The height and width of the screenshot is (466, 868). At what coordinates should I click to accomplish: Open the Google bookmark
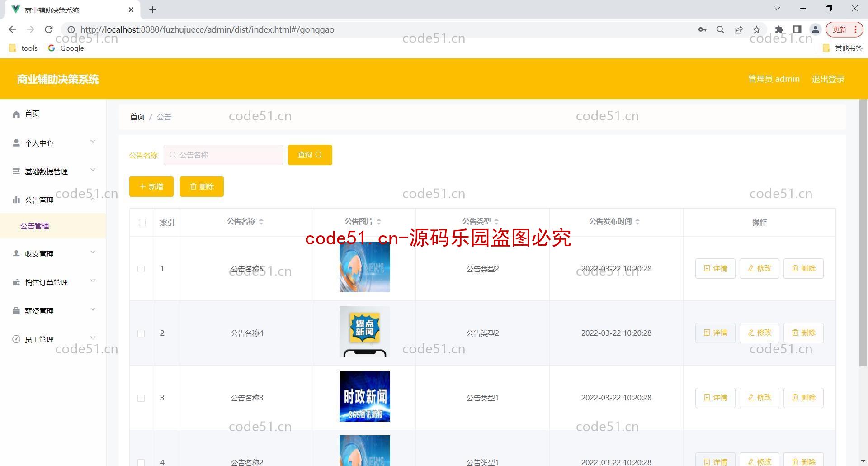click(66, 48)
